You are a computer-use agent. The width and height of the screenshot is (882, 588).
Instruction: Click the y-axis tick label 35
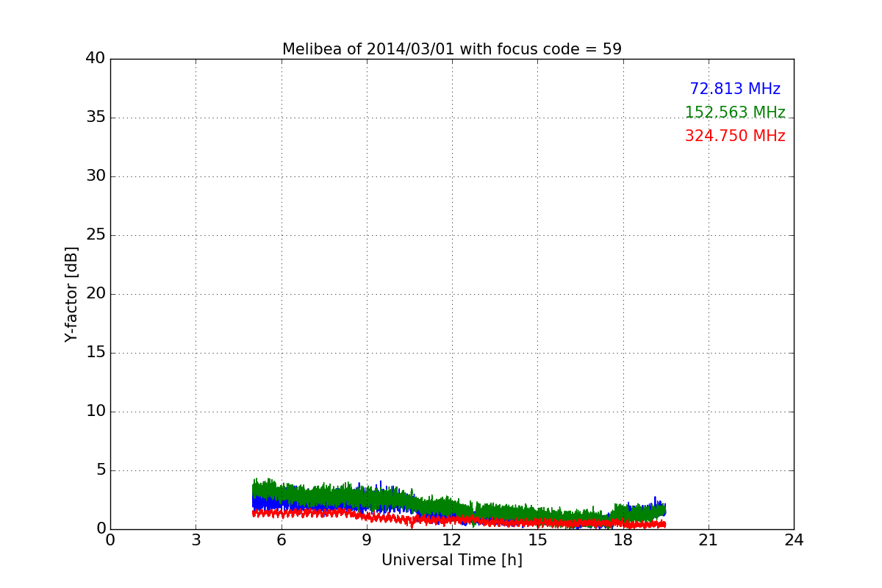point(96,118)
